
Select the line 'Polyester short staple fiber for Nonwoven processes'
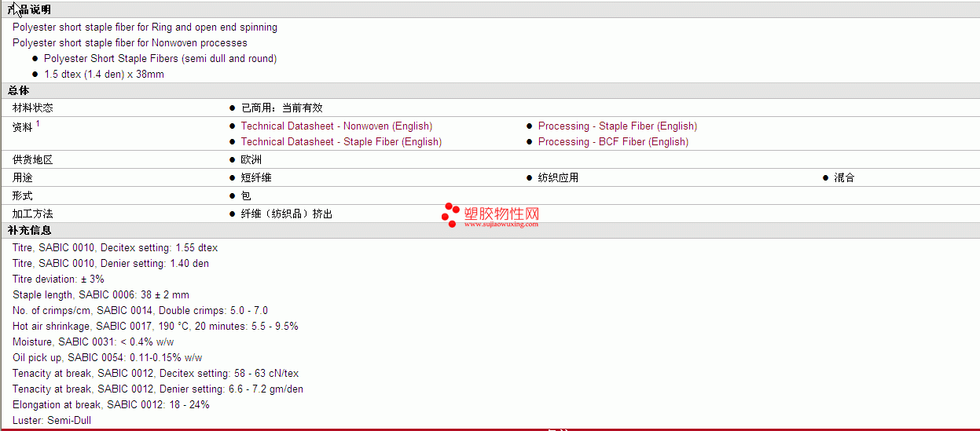coord(130,42)
